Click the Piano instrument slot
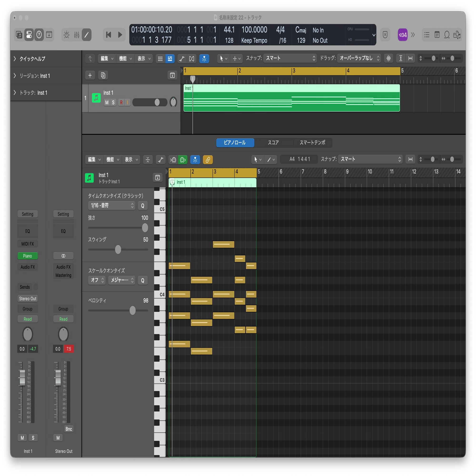This screenshot has height=476, width=476. coord(28,256)
